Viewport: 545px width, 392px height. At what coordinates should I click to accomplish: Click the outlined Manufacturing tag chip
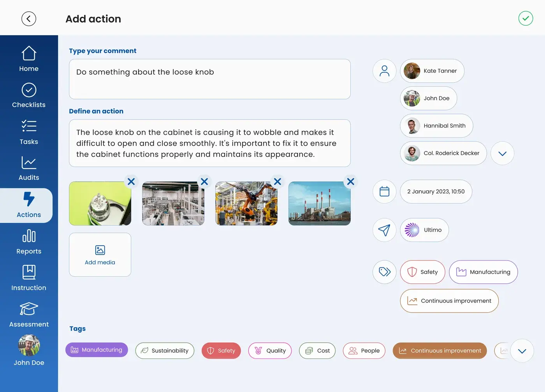click(x=483, y=272)
